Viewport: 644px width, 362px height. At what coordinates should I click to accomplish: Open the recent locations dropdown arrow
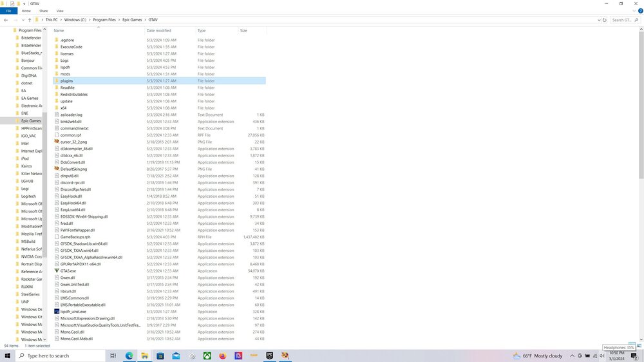click(23, 20)
